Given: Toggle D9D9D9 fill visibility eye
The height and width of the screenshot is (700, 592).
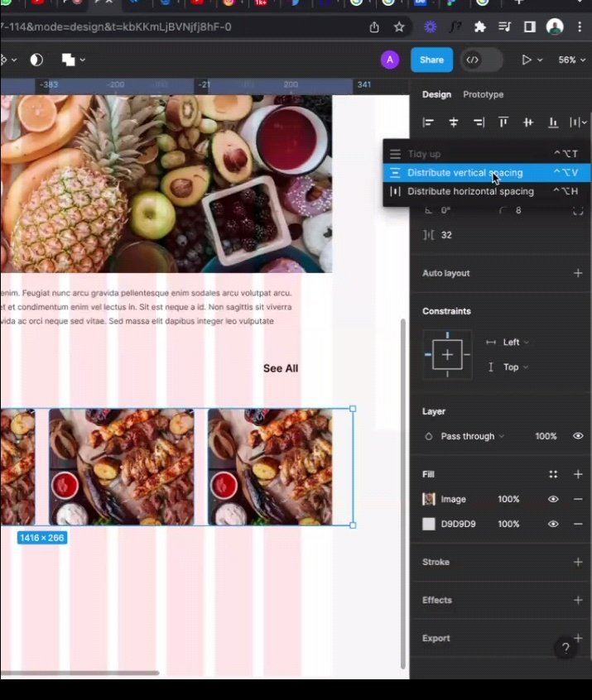Looking at the screenshot, I should coord(553,524).
